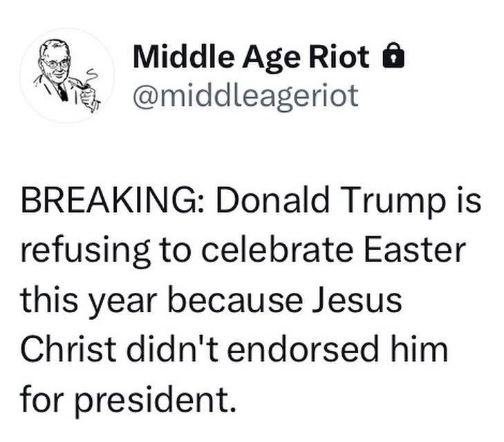Open the @middleageriot handle link
Screen dimensions: 504x442
coord(245,96)
